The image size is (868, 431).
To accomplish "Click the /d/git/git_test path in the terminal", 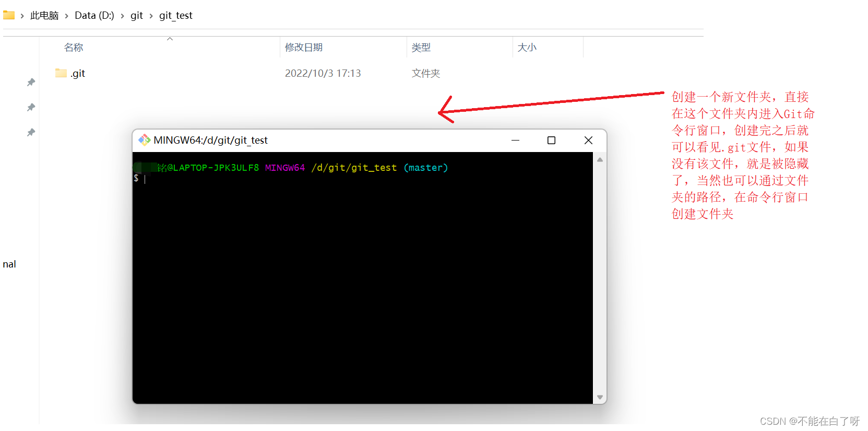I will (354, 168).
